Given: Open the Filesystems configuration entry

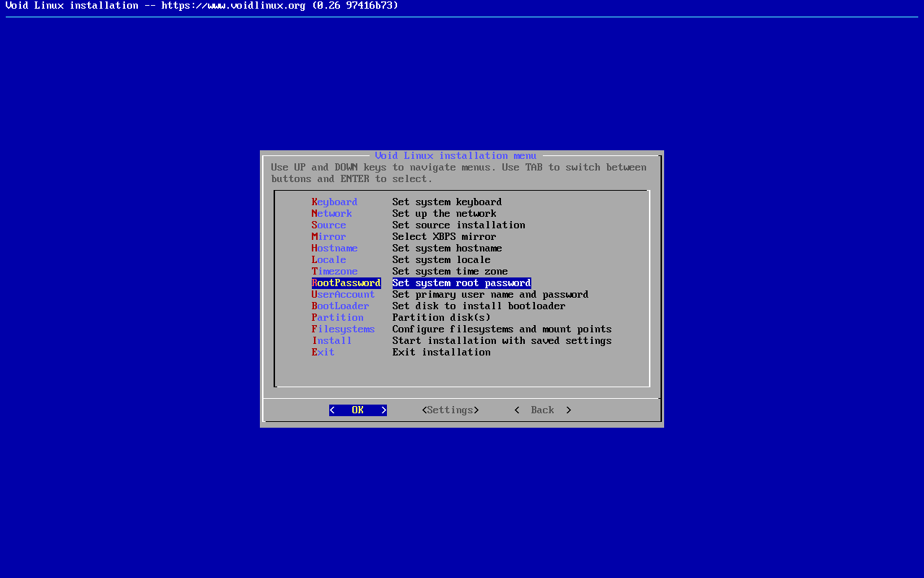Looking at the screenshot, I should tap(344, 329).
